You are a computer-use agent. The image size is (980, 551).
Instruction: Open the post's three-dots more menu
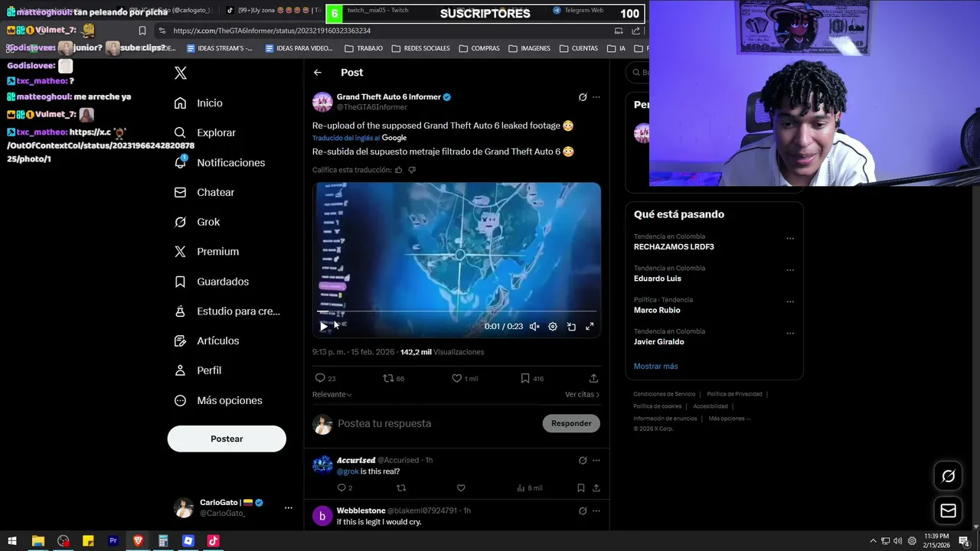596,97
